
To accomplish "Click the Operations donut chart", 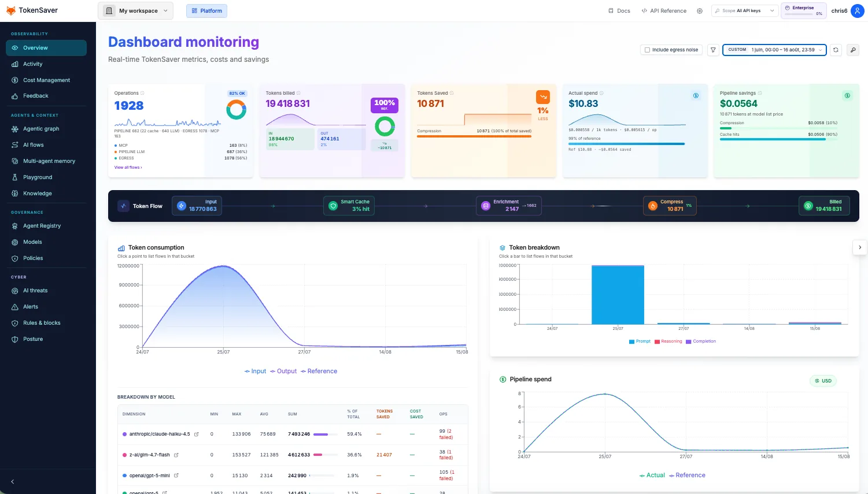I will point(236,109).
